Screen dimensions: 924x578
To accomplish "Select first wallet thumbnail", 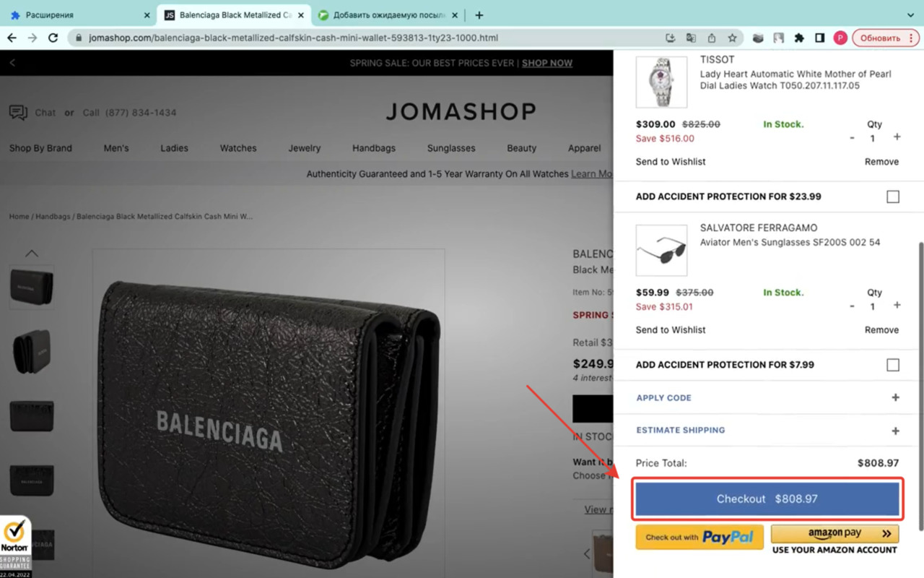I will [31, 288].
